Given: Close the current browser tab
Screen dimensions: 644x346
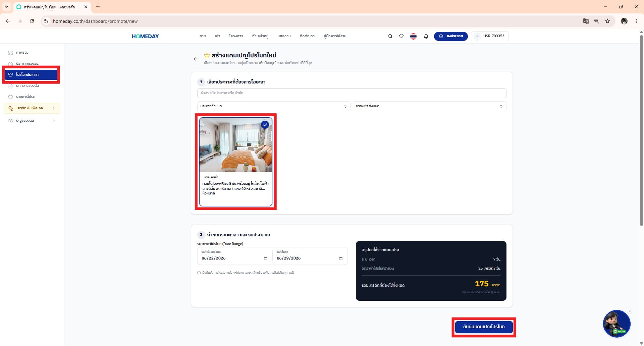Looking at the screenshot, I should [86, 7].
